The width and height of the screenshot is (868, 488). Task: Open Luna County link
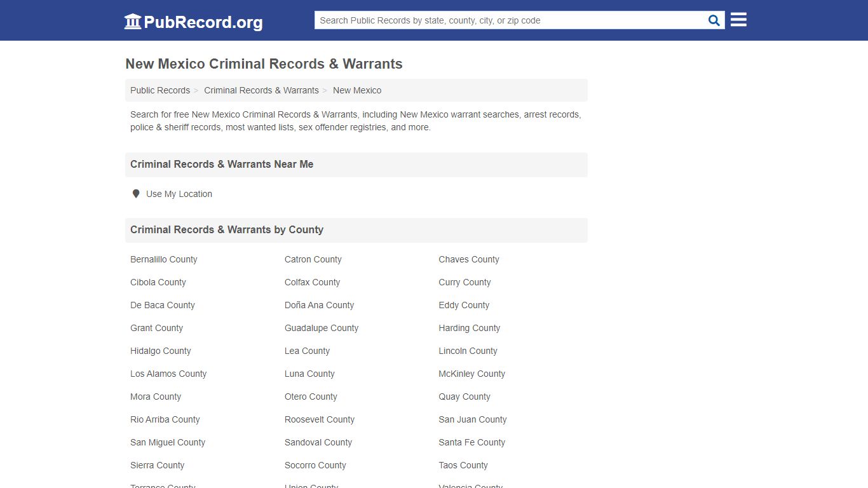click(309, 374)
